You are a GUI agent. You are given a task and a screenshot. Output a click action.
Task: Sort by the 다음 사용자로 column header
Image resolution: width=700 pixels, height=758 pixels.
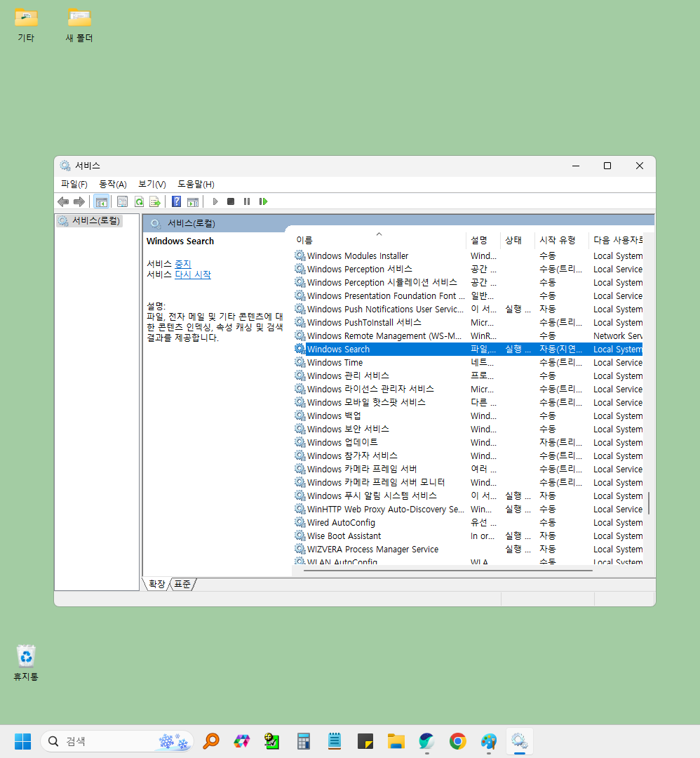point(616,240)
